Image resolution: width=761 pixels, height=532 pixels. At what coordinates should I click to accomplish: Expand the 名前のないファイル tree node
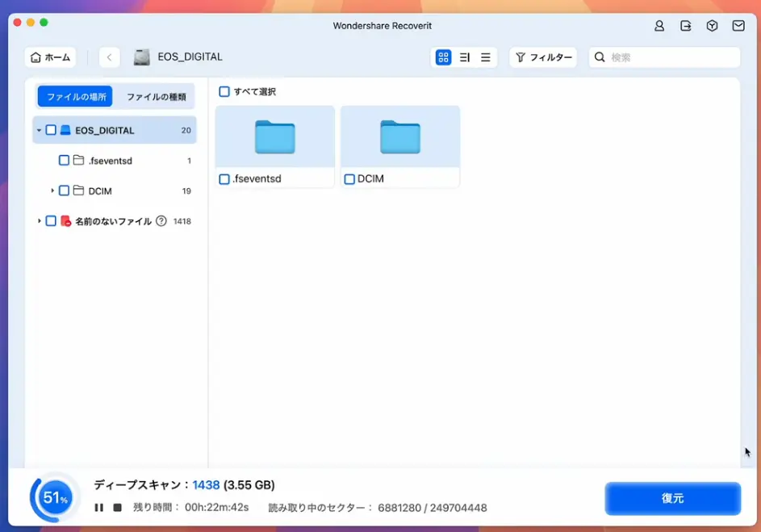[x=39, y=221]
